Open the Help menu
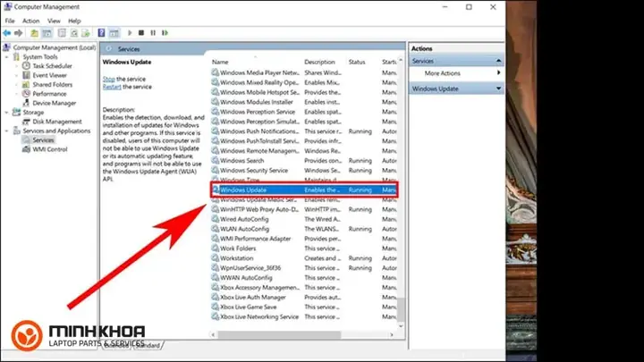Viewport: 644px width, 362px height. point(74,21)
